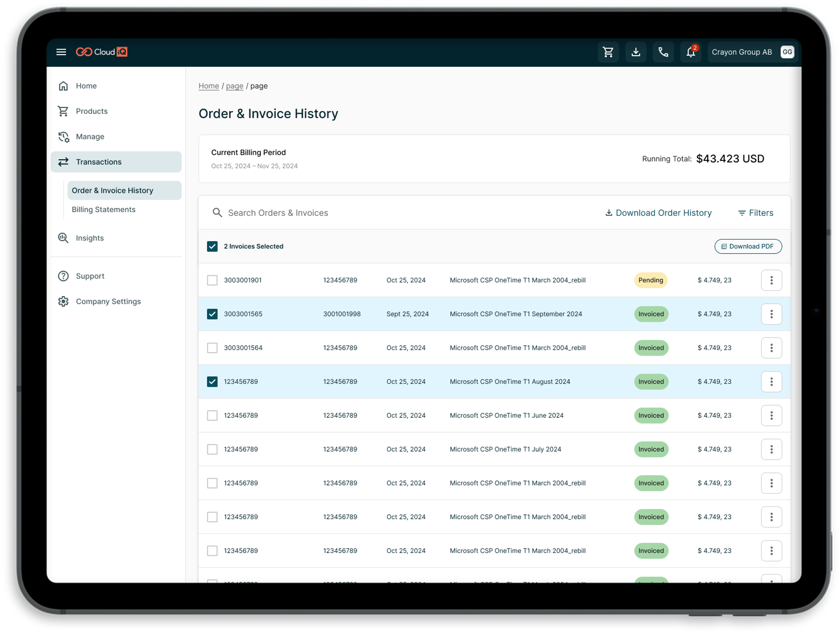The height and width of the screenshot is (635, 840).
Task: Open three-dot menu for Pending invoice row
Action: pyautogui.click(x=771, y=280)
